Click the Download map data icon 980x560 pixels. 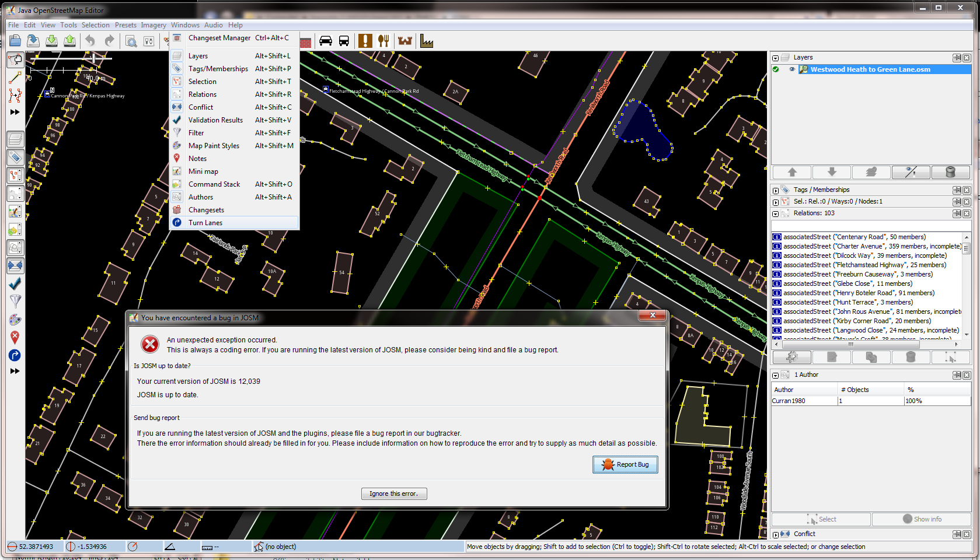point(51,40)
